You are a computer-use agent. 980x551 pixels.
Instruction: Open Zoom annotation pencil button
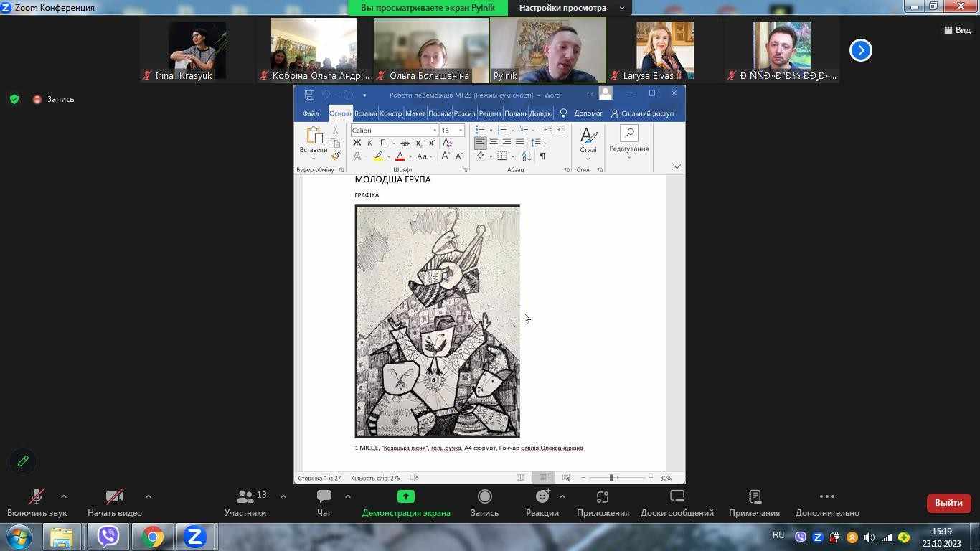tap(23, 461)
